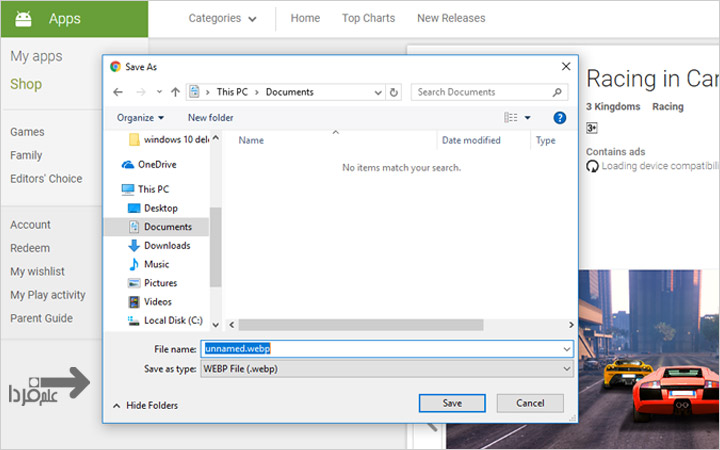Select OneDrive in the navigation pane
Image resolution: width=720 pixels, height=450 pixels.
click(x=156, y=164)
